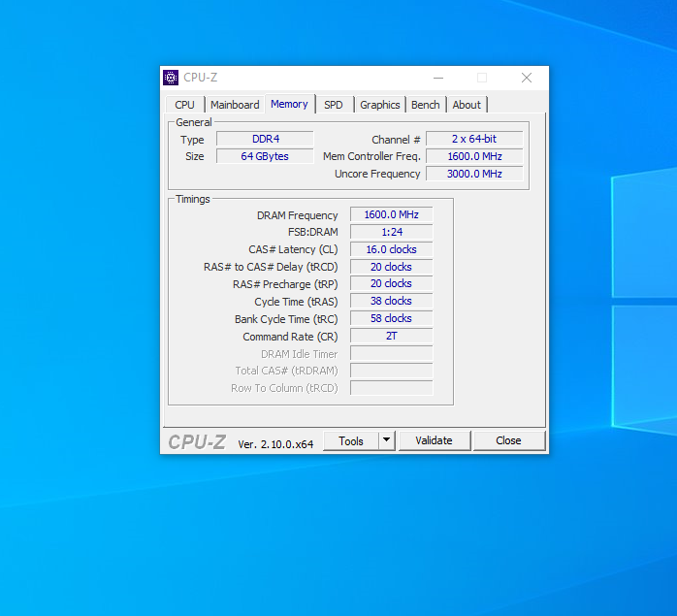Click the Ver. 2.10.0.x64 version text
Screen dimensions: 677x616
pos(275,444)
